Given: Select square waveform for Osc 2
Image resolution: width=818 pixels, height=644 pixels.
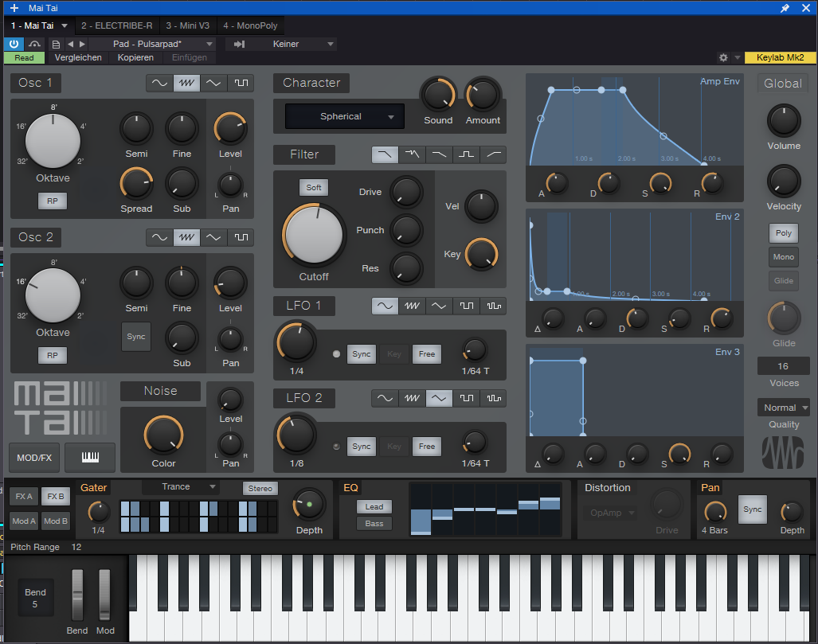Looking at the screenshot, I should point(241,237).
